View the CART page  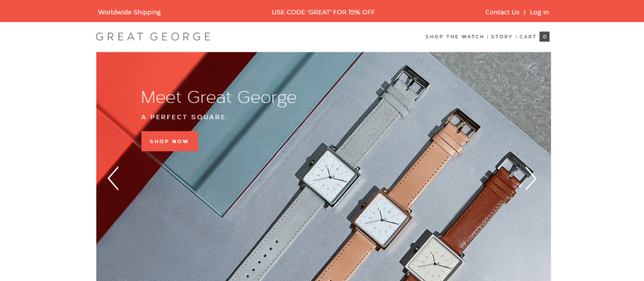coord(528,37)
